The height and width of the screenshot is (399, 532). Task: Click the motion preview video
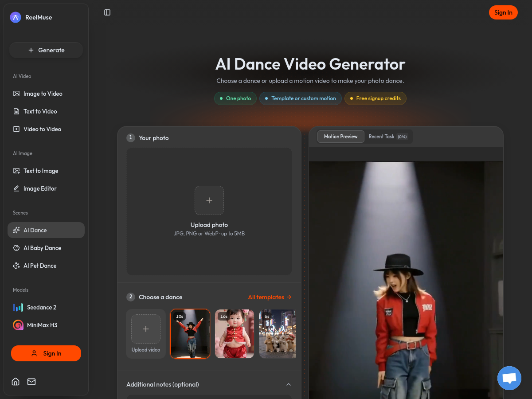click(x=406, y=280)
